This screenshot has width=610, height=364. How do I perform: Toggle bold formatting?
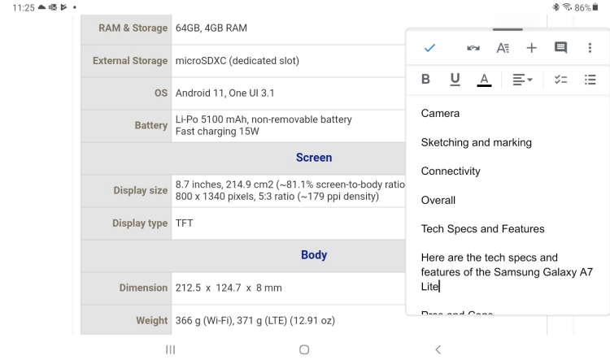(425, 80)
